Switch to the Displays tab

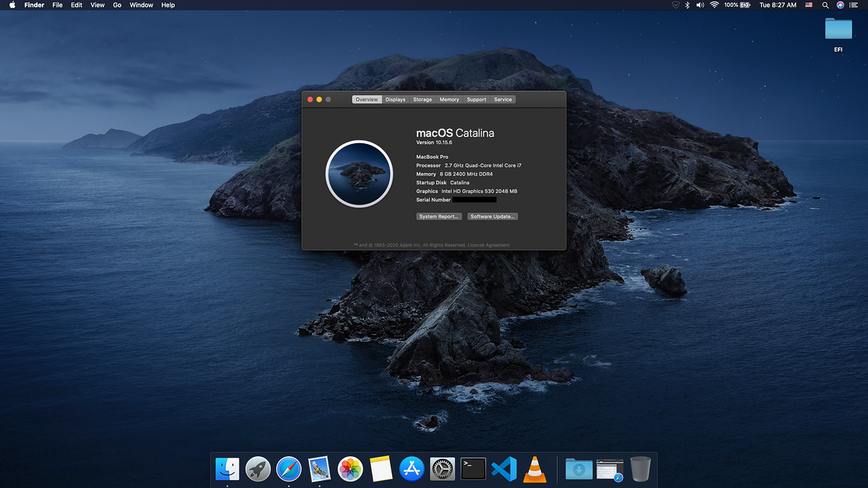pyautogui.click(x=395, y=100)
